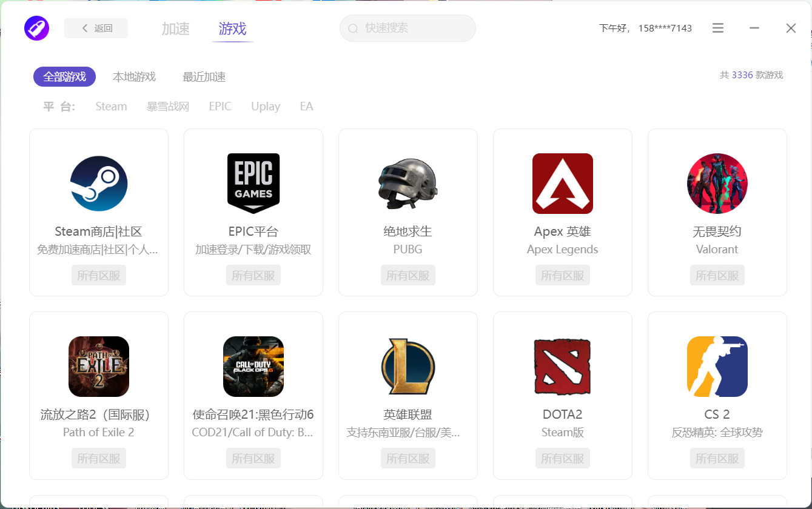This screenshot has width=812, height=509.
Task: Filter games by 暴雪战网 platform
Action: coord(168,107)
